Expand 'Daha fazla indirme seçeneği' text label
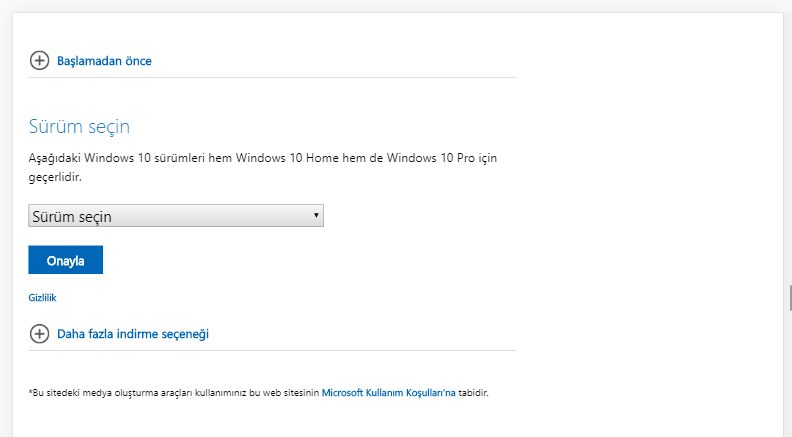792x437 pixels. coord(132,334)
